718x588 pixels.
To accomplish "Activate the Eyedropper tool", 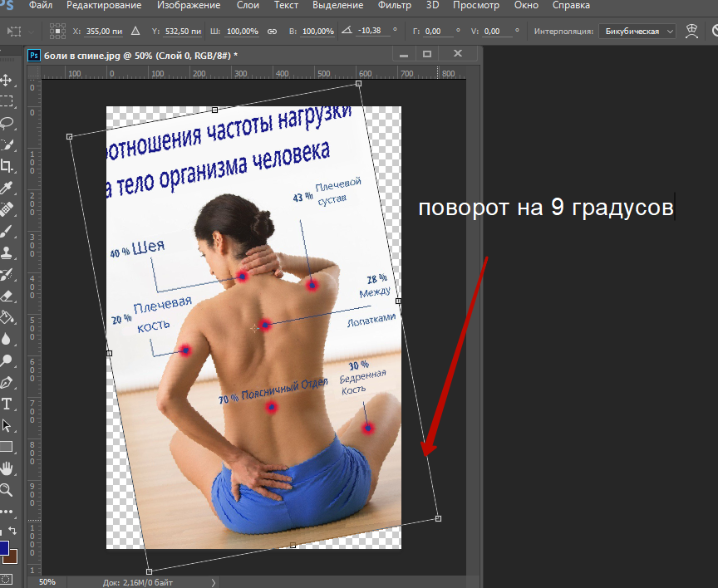I will tap(7, 188).
